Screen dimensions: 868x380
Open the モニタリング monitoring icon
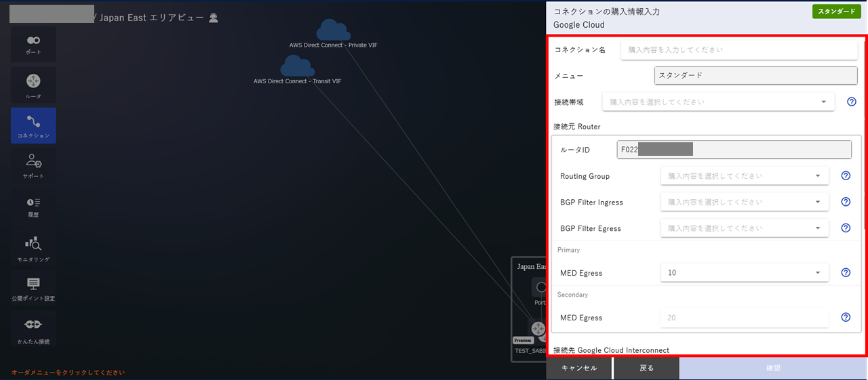pos(33,248)
